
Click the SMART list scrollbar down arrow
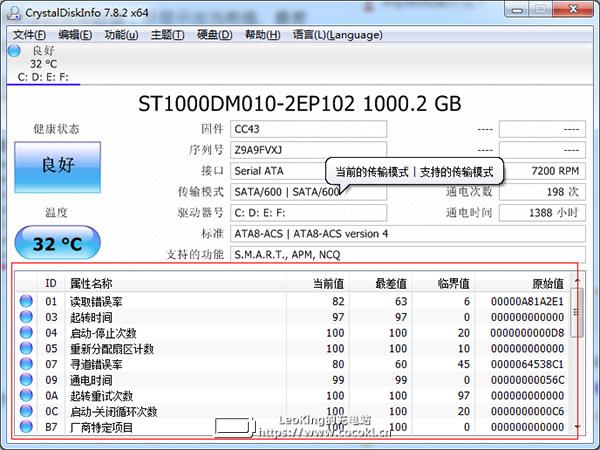click(577, 426)
